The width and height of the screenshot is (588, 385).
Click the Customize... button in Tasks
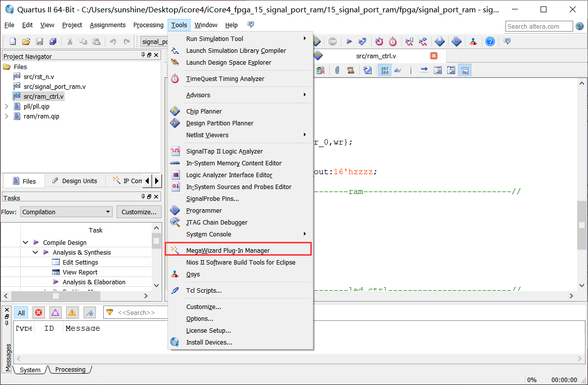tap(139, 212)
